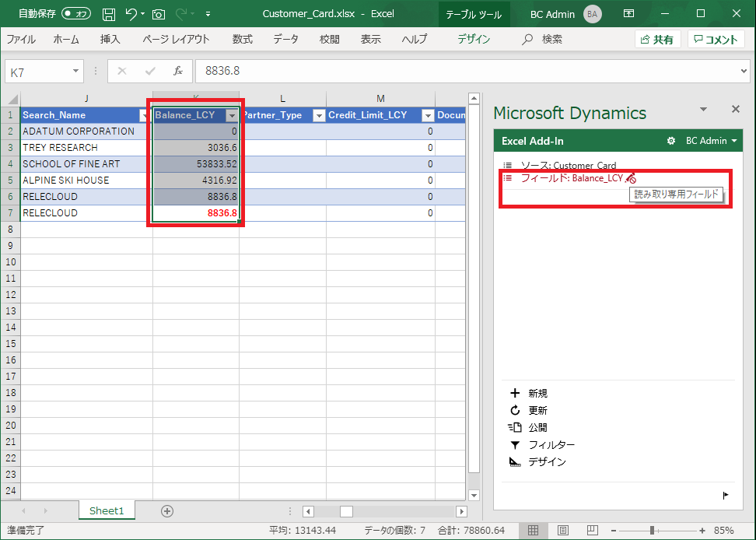Screen dimensions: 756x540
Task: Open the Partner_Type column filter dropdown
Action: coord(319,115)
